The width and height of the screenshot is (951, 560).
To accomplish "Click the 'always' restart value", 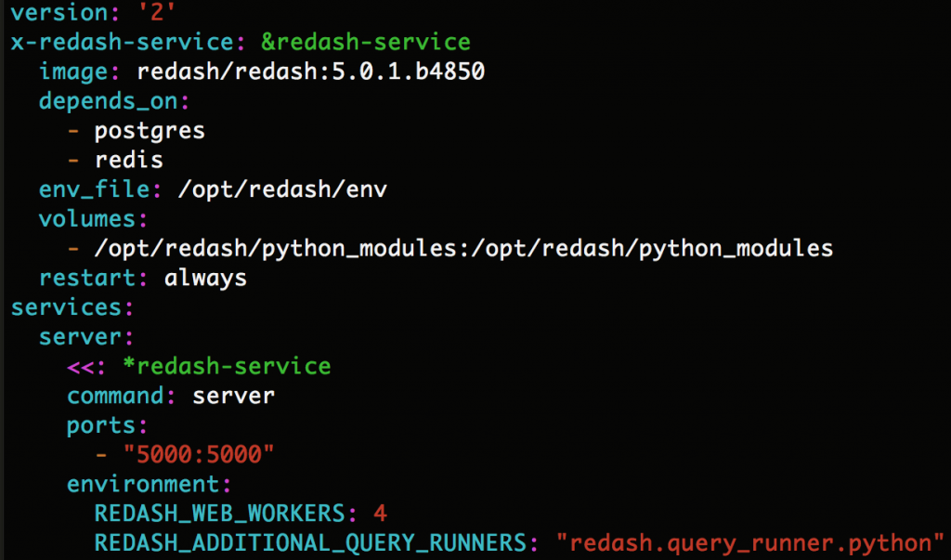I will point(205,279).
